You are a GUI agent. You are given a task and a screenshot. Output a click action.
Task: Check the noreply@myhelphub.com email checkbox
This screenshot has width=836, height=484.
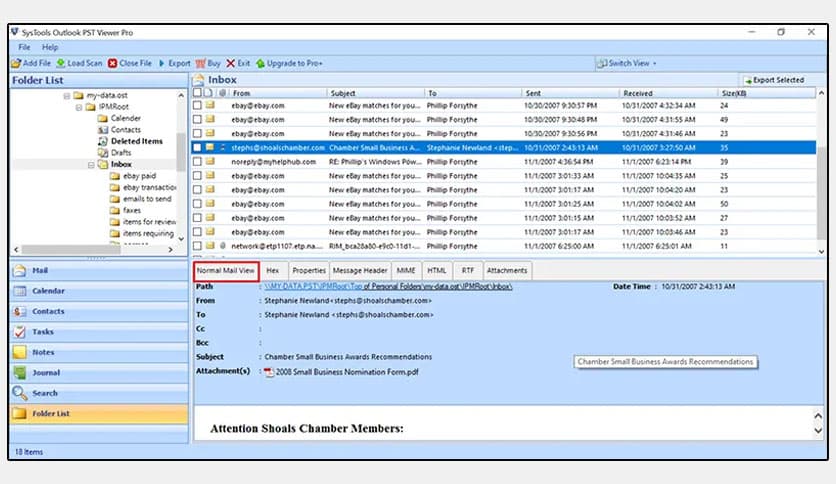[x=197, y=162]
